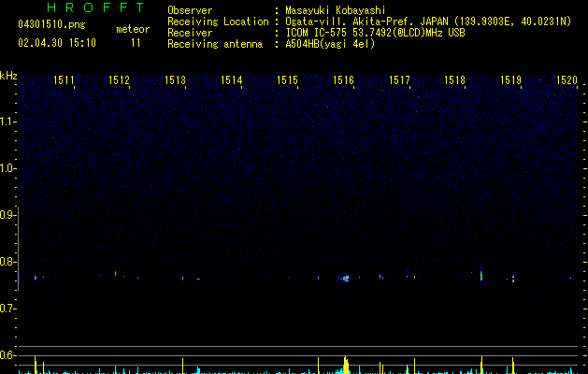Viewport: 588px width, 374px height.
Task: Click the 0.7 frequency axis label
Action: click(7, 309)
